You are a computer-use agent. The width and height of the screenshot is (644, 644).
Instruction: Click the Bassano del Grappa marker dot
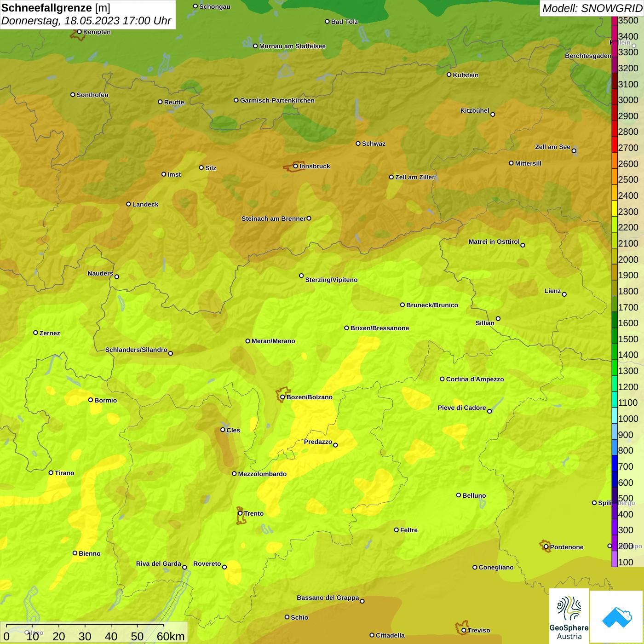coord(362,601)
